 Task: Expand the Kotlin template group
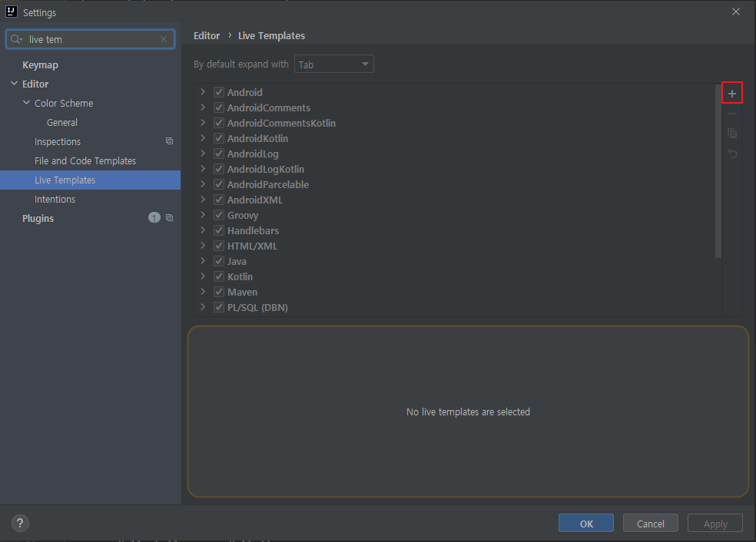[x=203, y=276]
